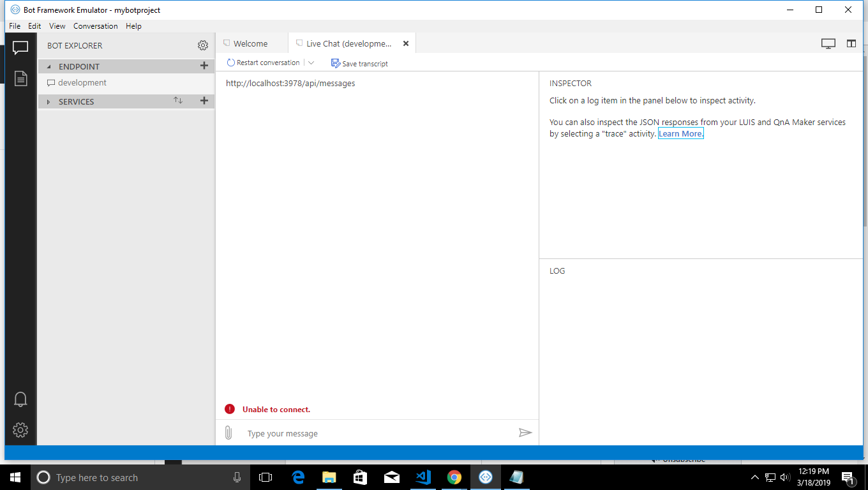
Task: View notifications with the bell icon
Action: (x=20, y=399)
